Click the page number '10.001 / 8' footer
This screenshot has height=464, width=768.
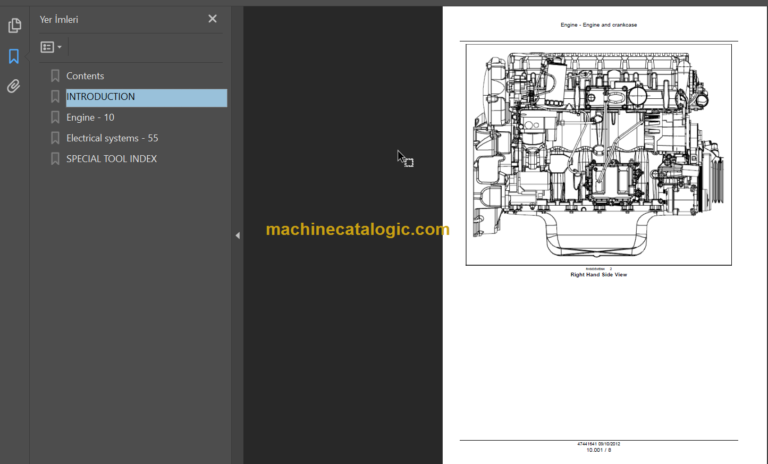[x=599, y=450]
